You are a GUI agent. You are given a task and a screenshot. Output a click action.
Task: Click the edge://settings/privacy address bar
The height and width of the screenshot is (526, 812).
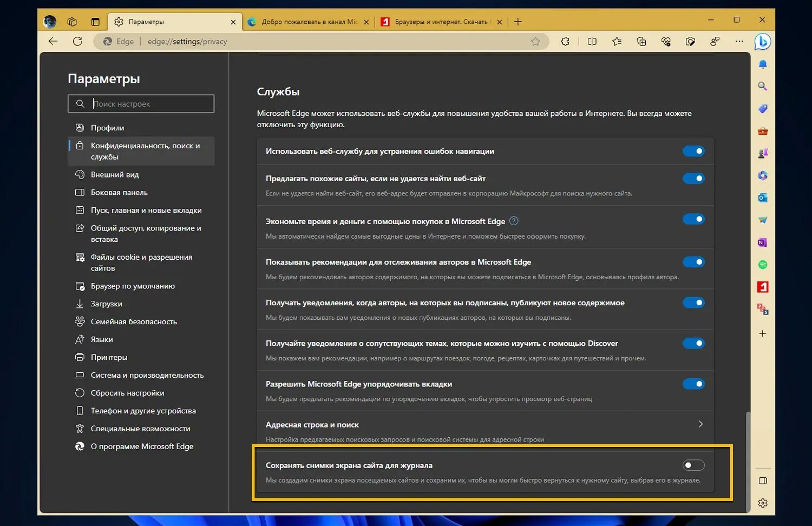(x=321, y=41)
